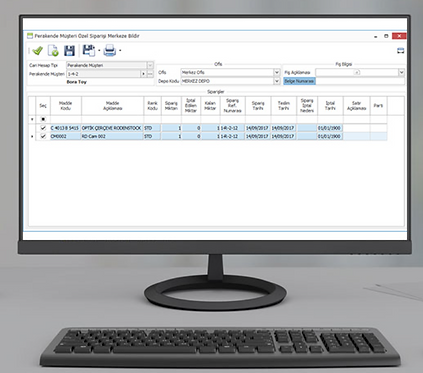Image resolution: width=423 pixels, height=373 pixels.
Task: Click the Satır Açıklaması column header
Action: [x=356, y=106]
